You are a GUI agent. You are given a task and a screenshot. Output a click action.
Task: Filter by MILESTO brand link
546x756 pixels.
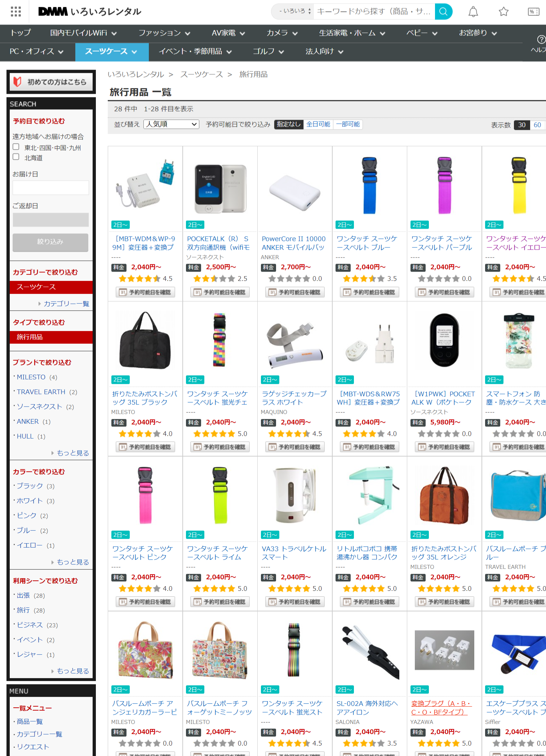(31, 377)
